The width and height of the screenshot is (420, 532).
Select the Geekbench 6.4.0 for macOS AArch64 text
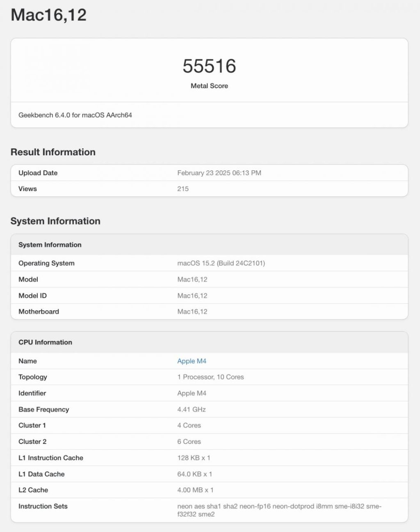pyautogui.click(x=75, y=115)
